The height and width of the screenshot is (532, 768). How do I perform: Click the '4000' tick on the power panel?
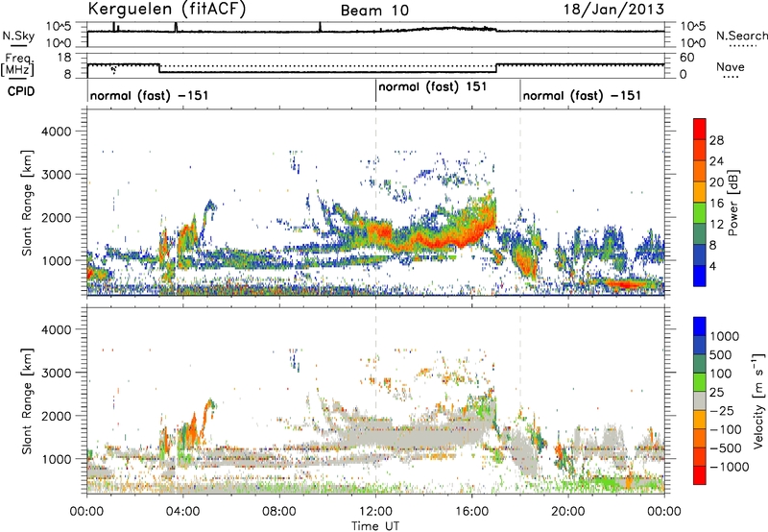click(x=57, y=132)
